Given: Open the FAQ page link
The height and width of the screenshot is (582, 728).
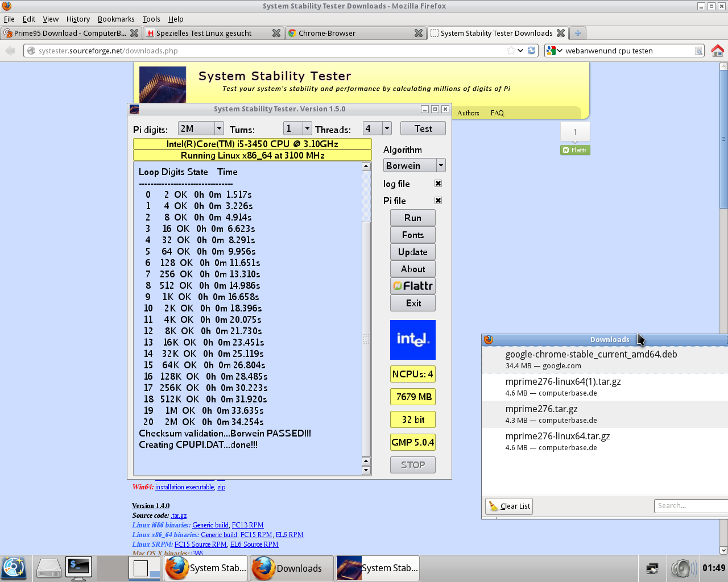Looking at the screenshot, I should tap(498, 113).
